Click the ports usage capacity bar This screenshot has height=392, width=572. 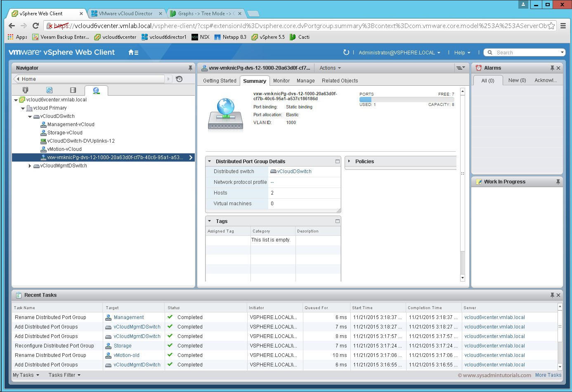[407, 99]
